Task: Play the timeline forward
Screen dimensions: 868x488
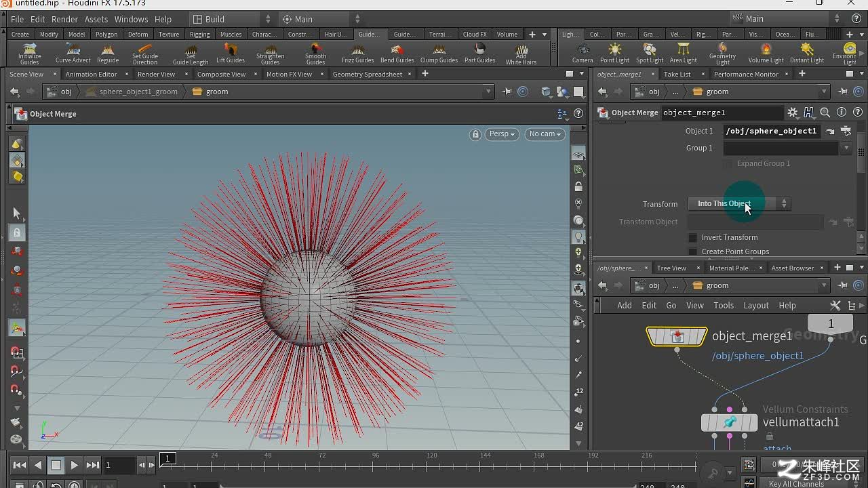Action: coord(75,465)
